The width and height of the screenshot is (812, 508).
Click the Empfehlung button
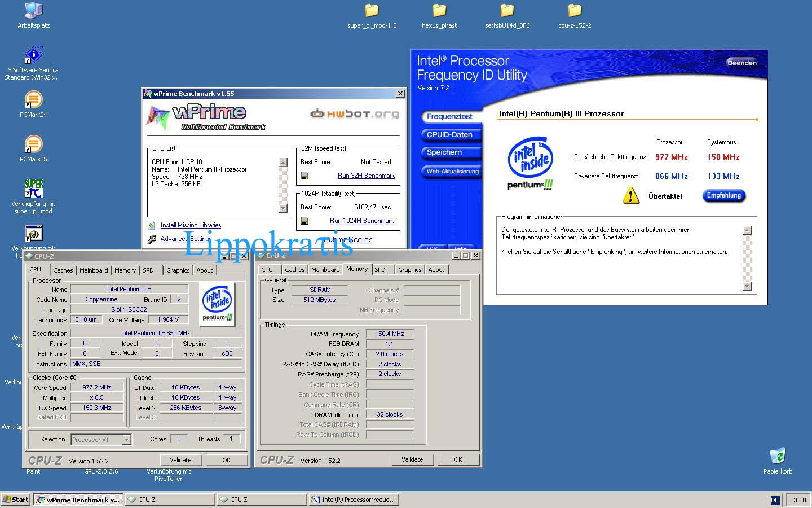(x=724, y=196)
